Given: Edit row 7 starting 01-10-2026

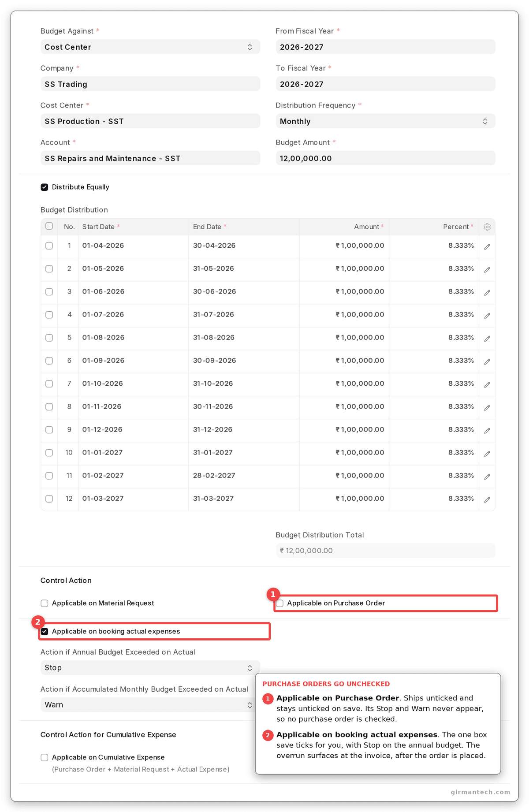Looking at the screenshot, I should 487,385.
